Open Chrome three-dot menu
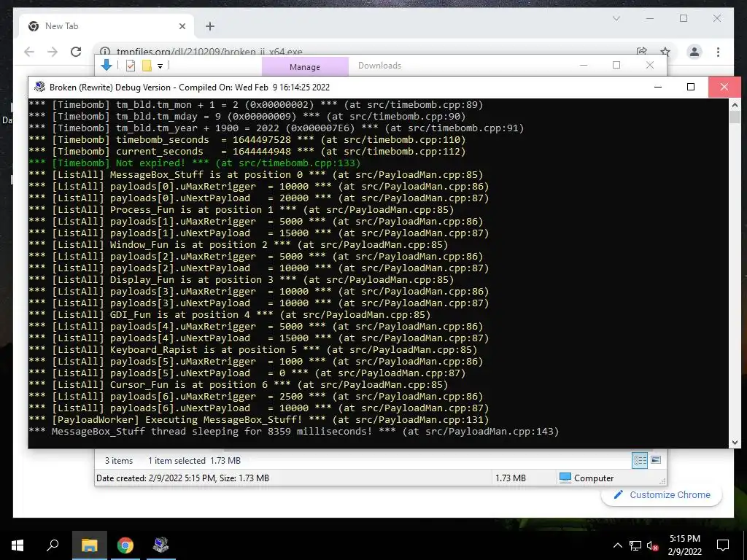The width and height of the screenshot is (747, 560). (718, 52)
